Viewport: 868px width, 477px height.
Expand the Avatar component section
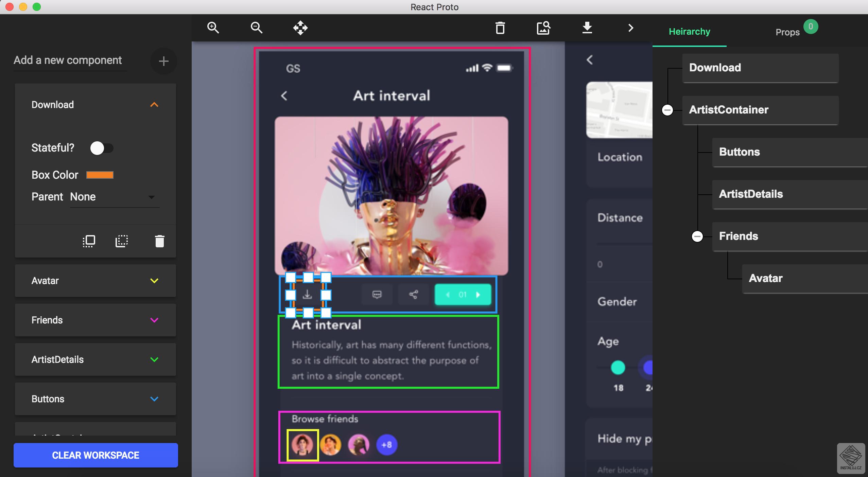coord(155,281)
